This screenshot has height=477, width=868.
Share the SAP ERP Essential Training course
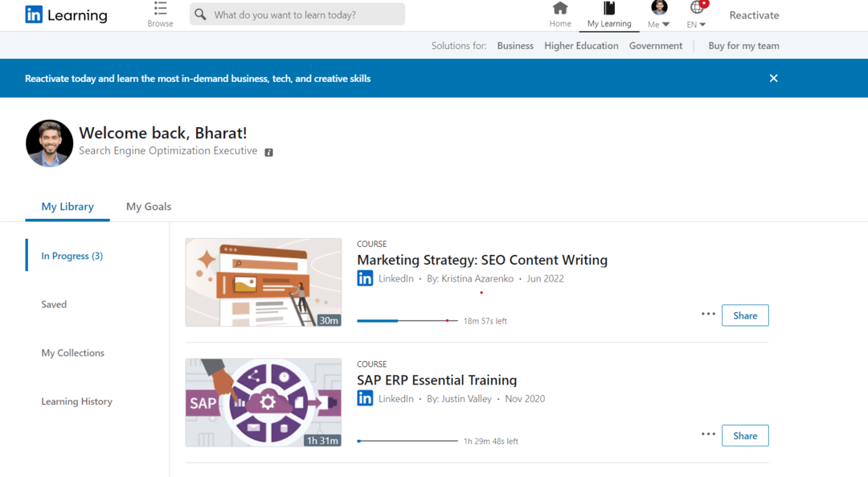(744, 435)
